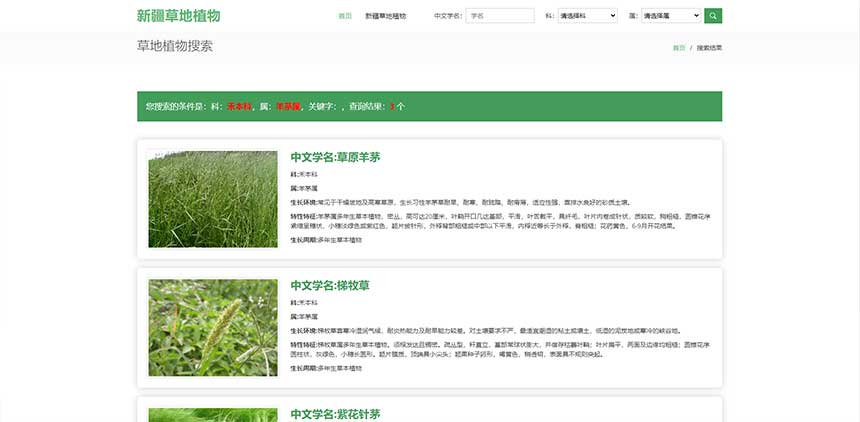This screenshot has width=860, height=422.
Task: Open the 首页 nav menu item
Action: [x=345, y=17]
